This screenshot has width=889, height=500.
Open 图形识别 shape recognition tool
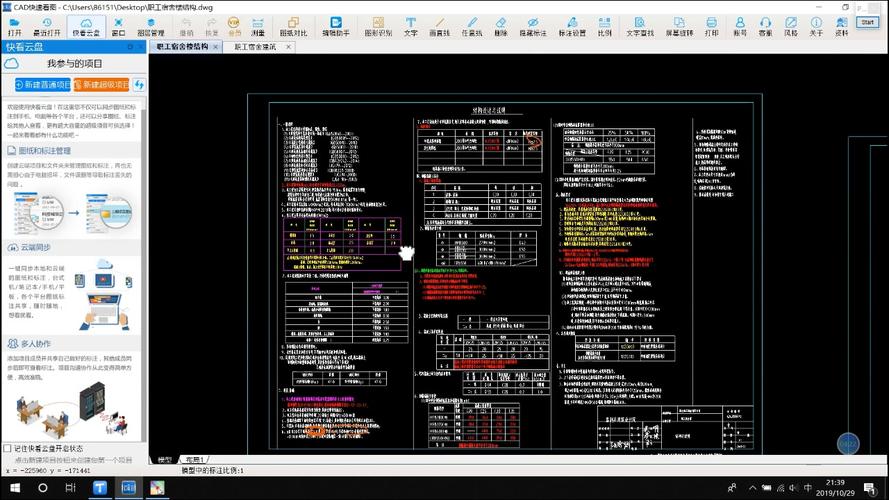click(x=378, y=27)
